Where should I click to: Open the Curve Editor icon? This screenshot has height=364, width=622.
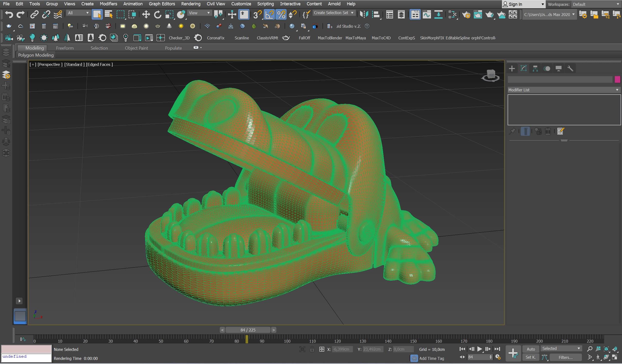point(427,14)
